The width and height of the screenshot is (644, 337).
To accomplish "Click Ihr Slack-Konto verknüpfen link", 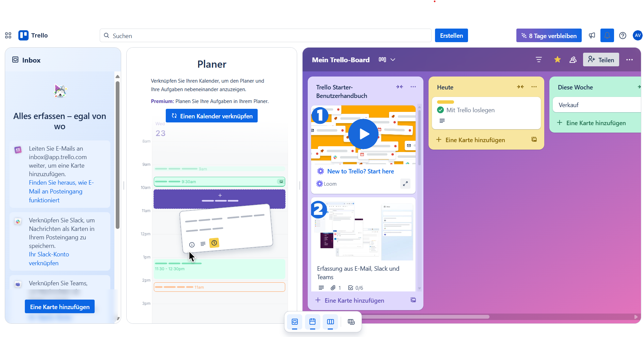I will pos(49,258).
